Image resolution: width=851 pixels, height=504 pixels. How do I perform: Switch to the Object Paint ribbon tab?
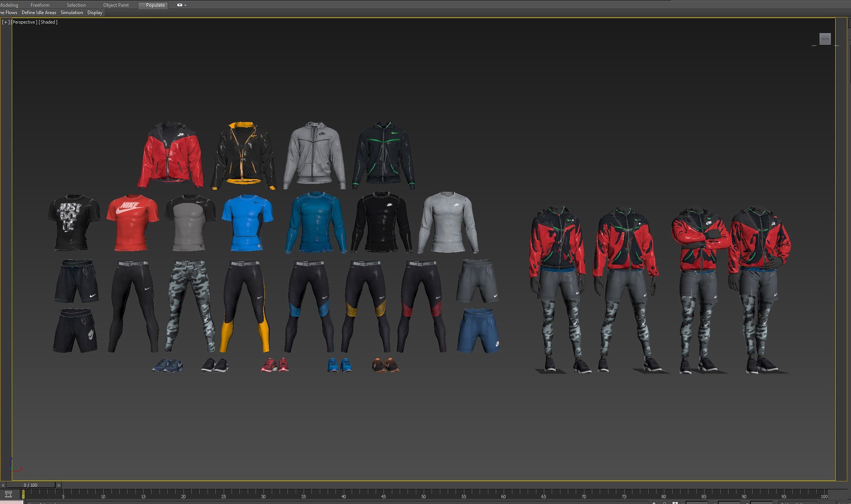pos(116,5)
